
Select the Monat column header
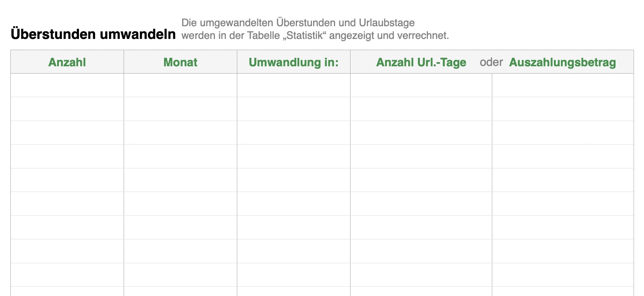click(180, 62)
